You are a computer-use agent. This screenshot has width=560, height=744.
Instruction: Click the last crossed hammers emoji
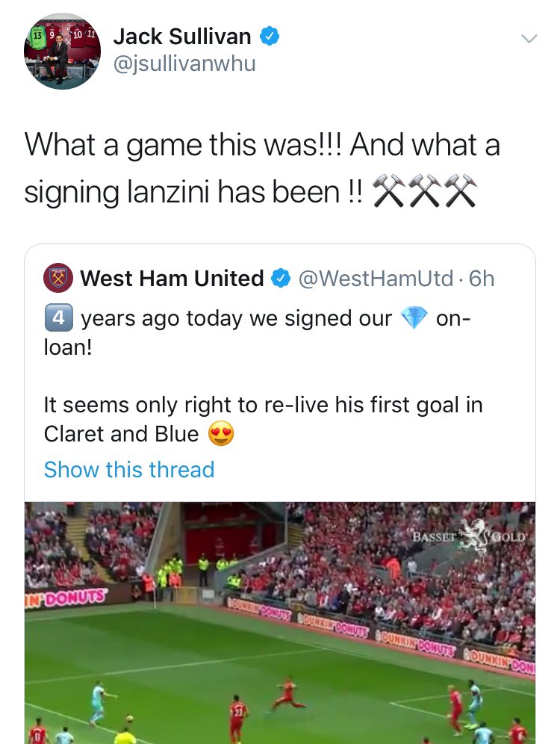click(x=461, y=190)
